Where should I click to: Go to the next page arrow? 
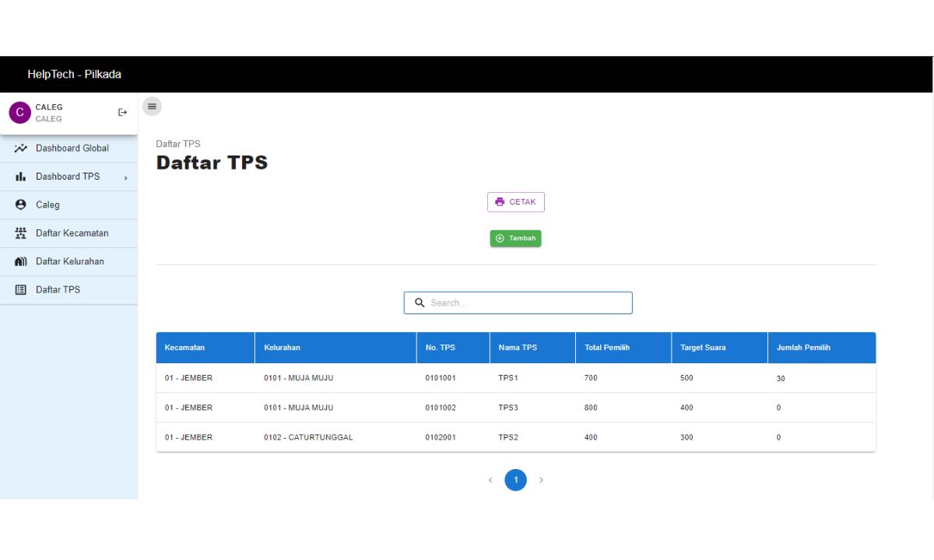(x=542, y=480)
